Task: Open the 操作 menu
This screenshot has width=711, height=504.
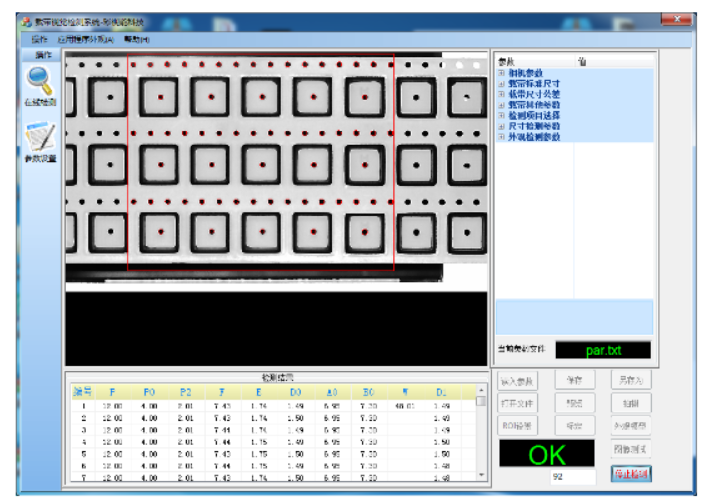Action: point(39,39)
